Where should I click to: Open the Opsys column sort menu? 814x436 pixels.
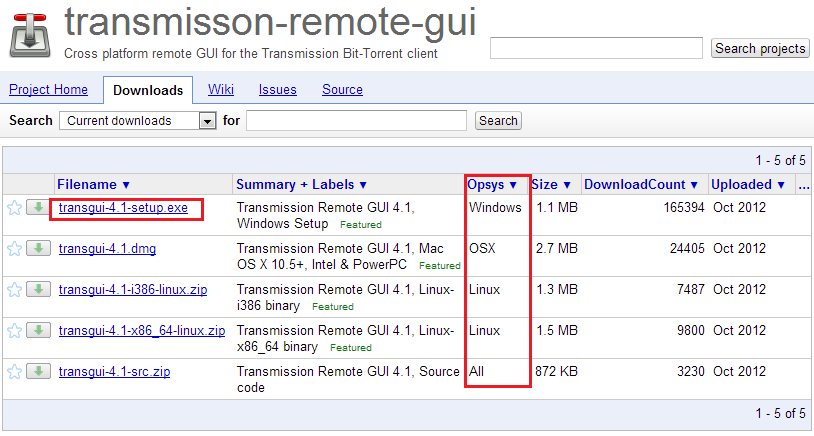click(492, 184)
